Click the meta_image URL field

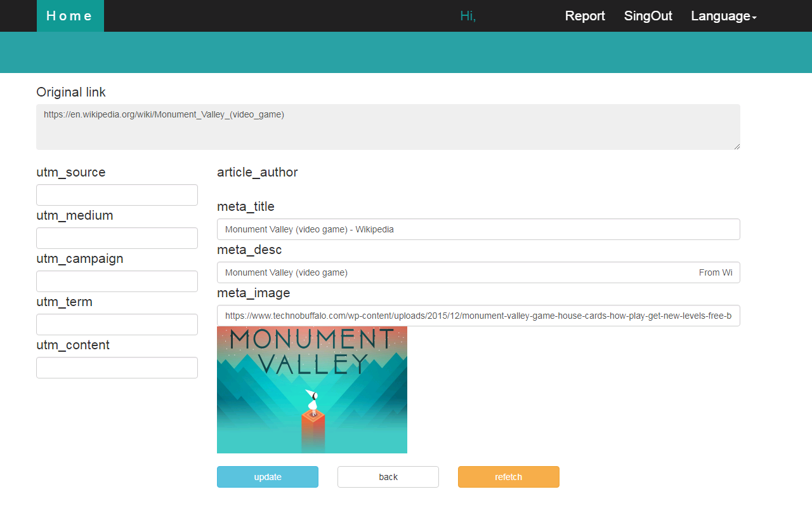click(x=478, y=316)
